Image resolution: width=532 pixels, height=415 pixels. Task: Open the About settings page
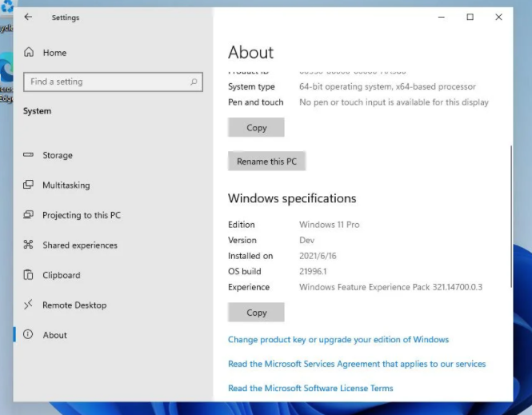(x=54, y=335)
